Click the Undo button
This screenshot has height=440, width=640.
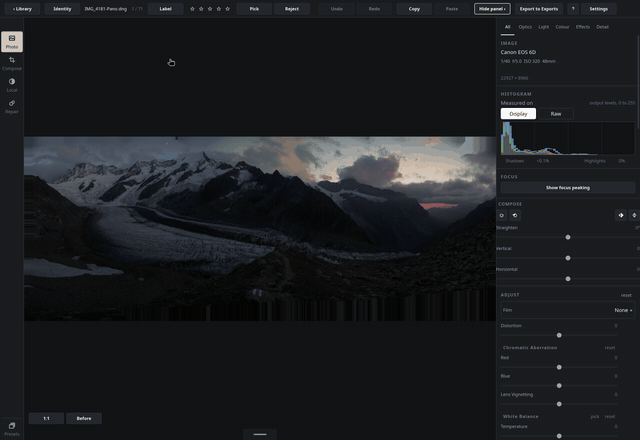(x=337, y=9)
